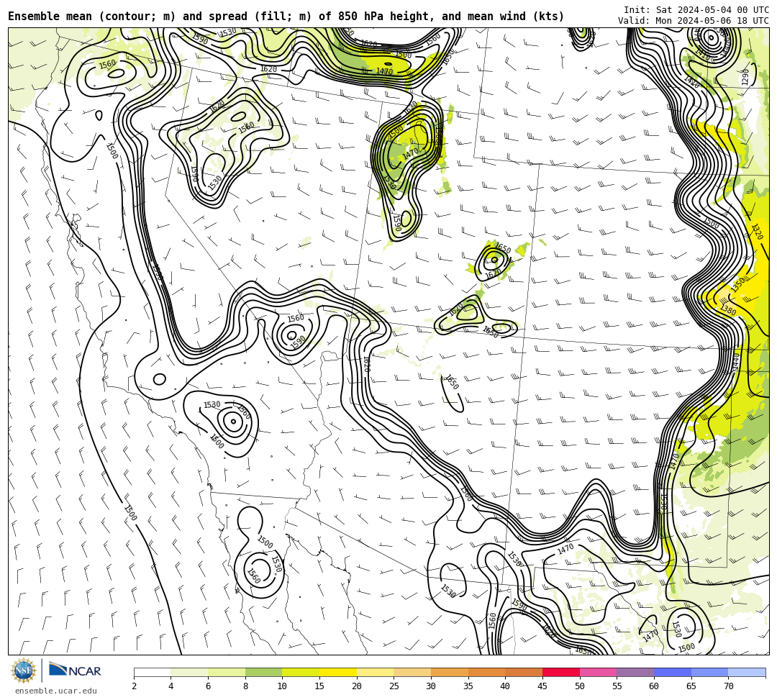This screenshot has height=700, width=777.
Task: Click the pink 50-55 colorbar segment
Action: pyautogui.click(x=598, y=672)
